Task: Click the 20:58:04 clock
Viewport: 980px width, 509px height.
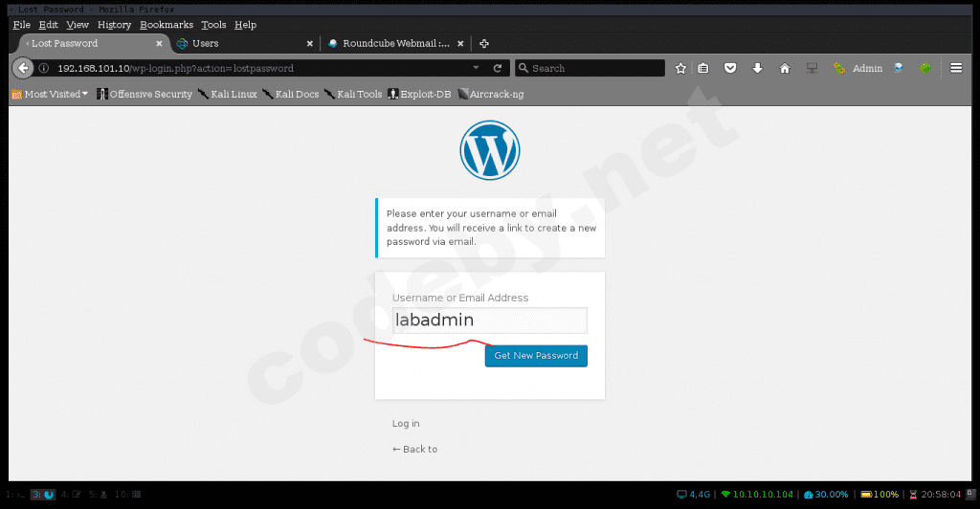Action: click(934, 495)
